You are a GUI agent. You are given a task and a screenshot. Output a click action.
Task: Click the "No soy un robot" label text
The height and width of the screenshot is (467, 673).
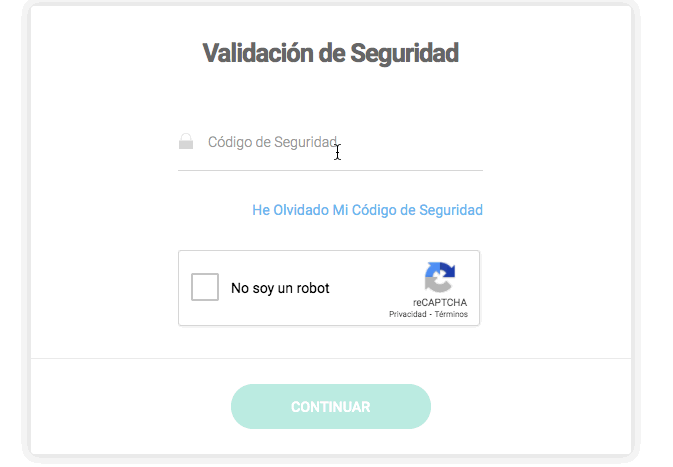pos(280,288)
